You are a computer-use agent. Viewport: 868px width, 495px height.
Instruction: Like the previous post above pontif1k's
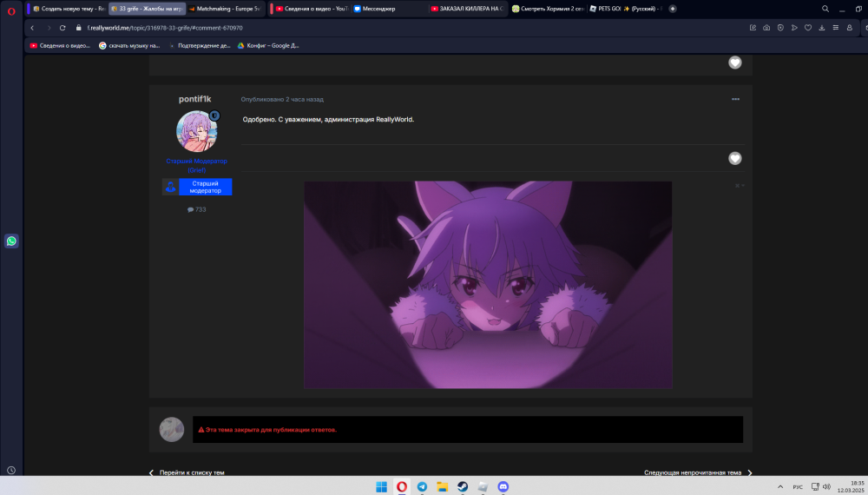[x=734, y=63]
